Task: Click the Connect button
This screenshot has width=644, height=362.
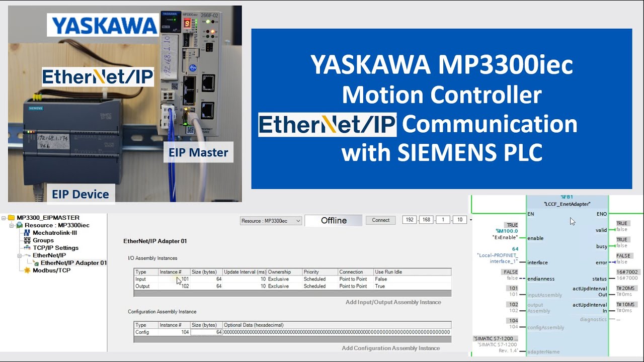Action: (381, 220)
